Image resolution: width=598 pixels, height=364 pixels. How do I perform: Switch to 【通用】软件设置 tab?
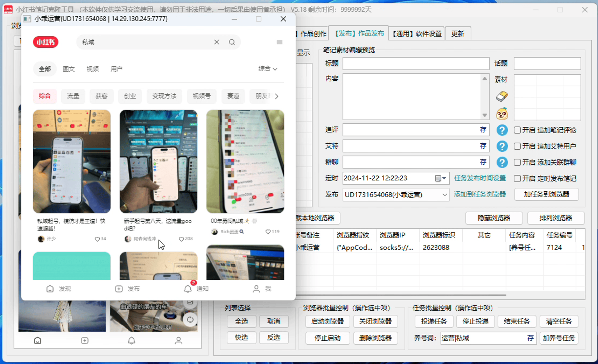coord(417,34)
